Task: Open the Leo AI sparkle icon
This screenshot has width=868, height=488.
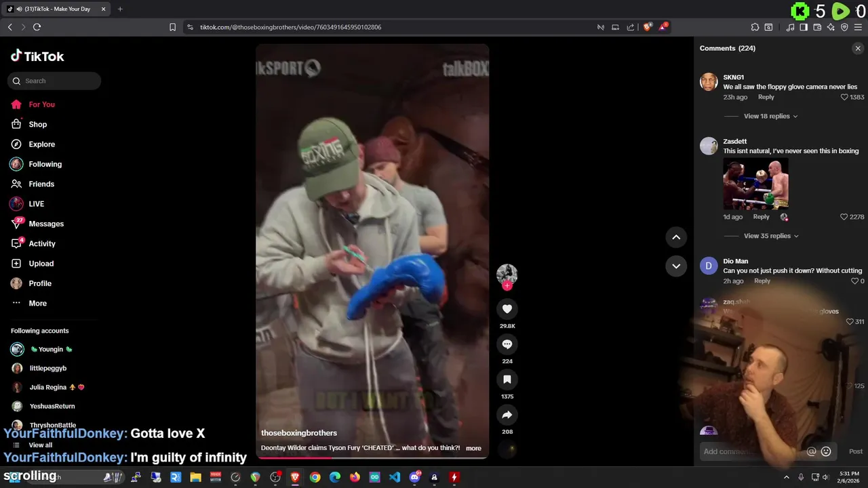Action: [831, 27]
